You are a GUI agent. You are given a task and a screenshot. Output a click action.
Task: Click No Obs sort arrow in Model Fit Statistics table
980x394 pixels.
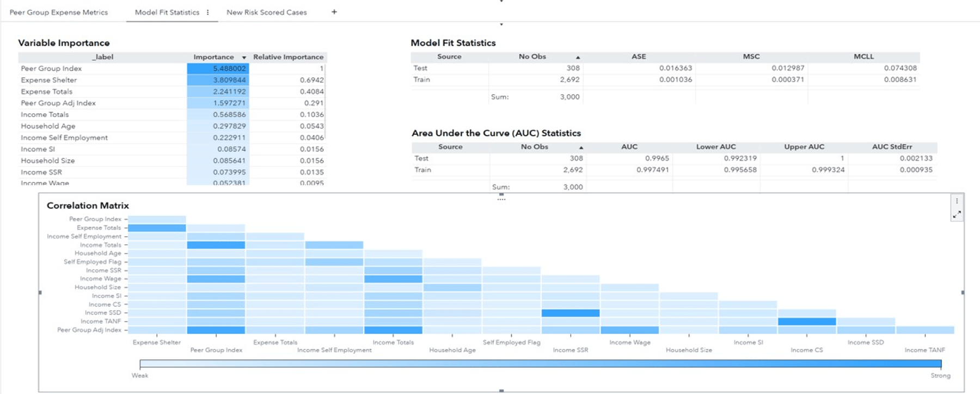point(578,57)
